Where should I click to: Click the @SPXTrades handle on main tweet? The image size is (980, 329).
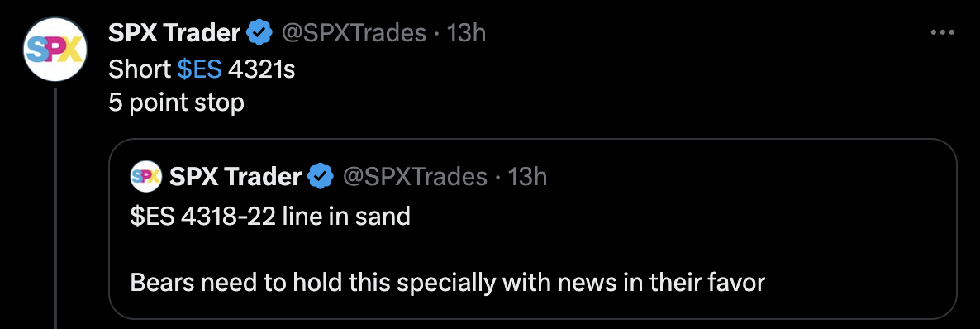pos(354,32)
